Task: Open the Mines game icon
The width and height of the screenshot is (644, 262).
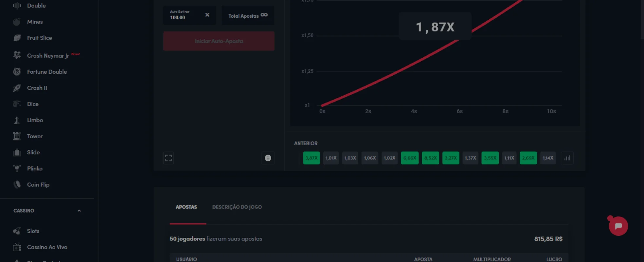Action: click(x=17, y=22)
